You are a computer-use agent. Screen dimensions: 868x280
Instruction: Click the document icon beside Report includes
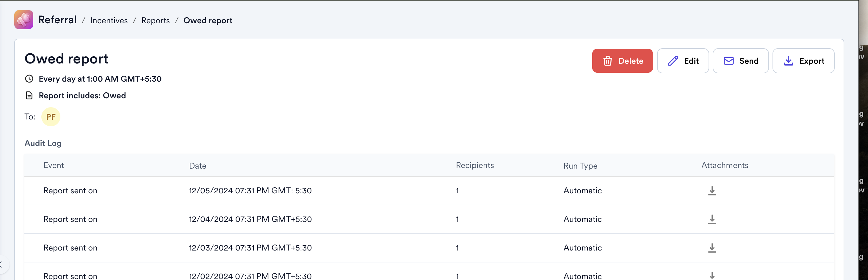pyautogui.click(x=29, y=96)
